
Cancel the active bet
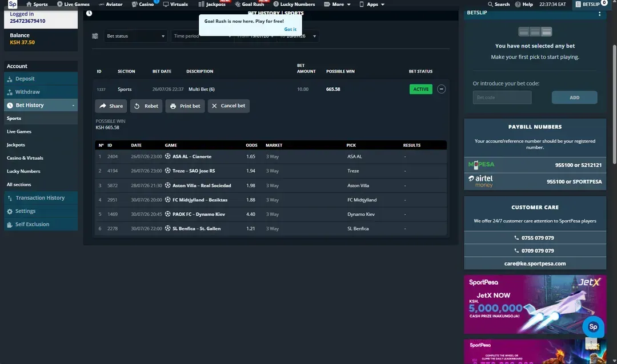coord(229,106)
